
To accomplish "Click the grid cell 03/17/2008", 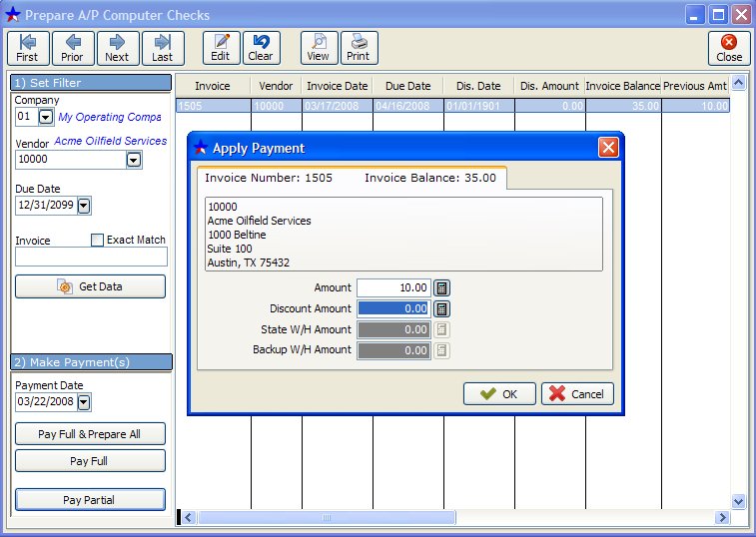I will point(337,106).
